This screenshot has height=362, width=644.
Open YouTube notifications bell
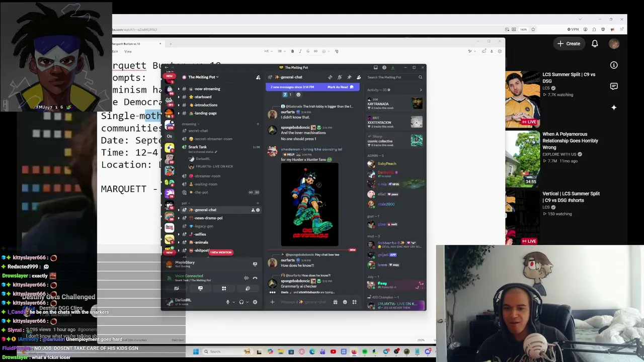pyautogui.click(x=595, y=44)
